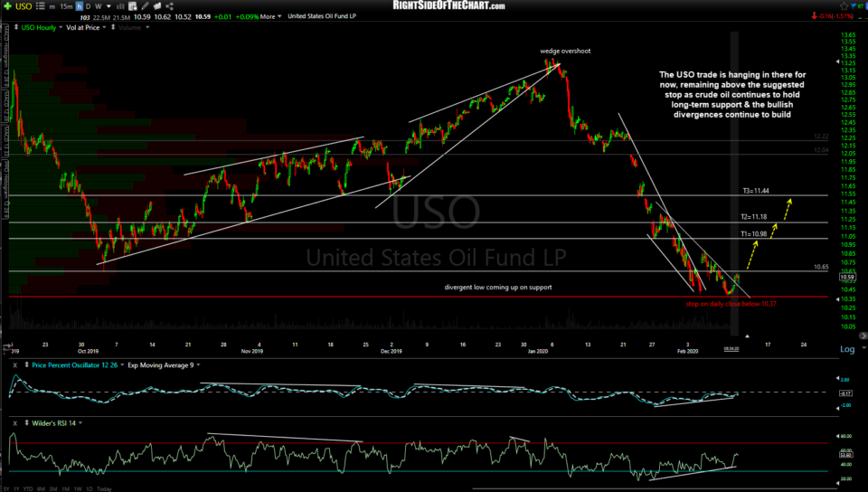Open the chart type bars icon

tap(120, 6)
